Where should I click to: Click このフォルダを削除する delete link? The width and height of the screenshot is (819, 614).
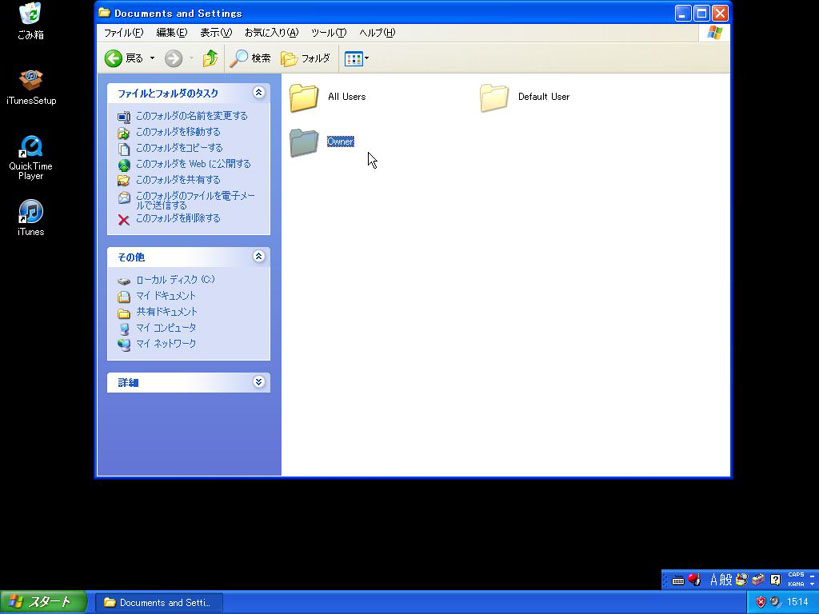[178, 218]
